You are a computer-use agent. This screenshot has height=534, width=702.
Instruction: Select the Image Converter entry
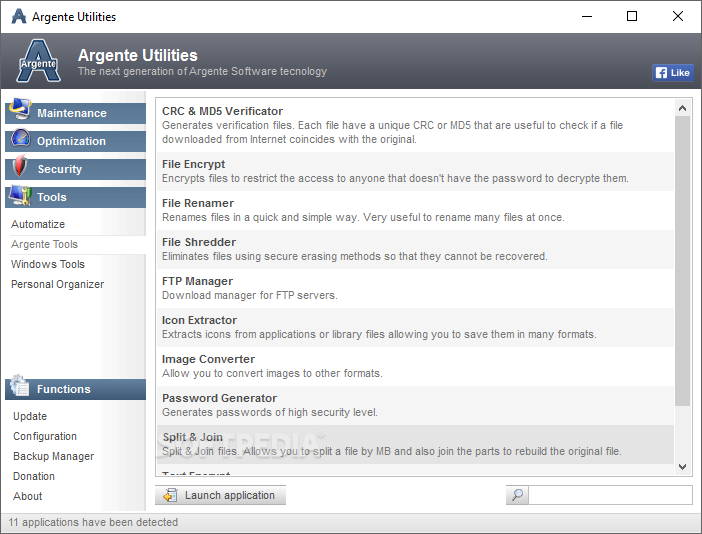click(x=415, y=366)
